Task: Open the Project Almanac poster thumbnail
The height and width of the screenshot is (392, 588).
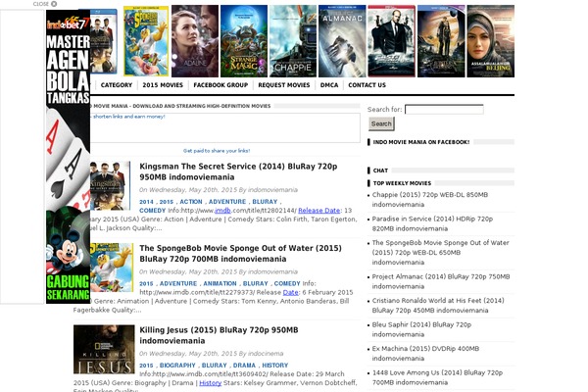Action: click(342, 41)
